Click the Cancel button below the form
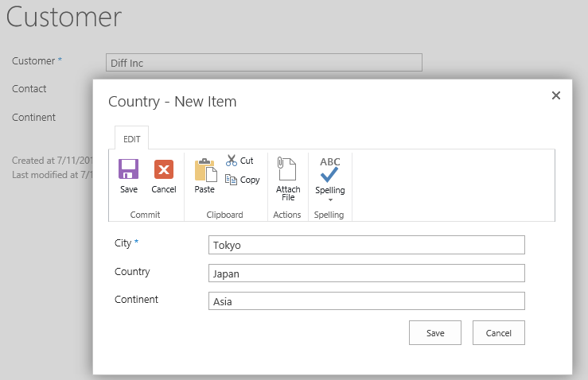Image resolution: width=588 pixels, height=380 pixels. (498, 333)
